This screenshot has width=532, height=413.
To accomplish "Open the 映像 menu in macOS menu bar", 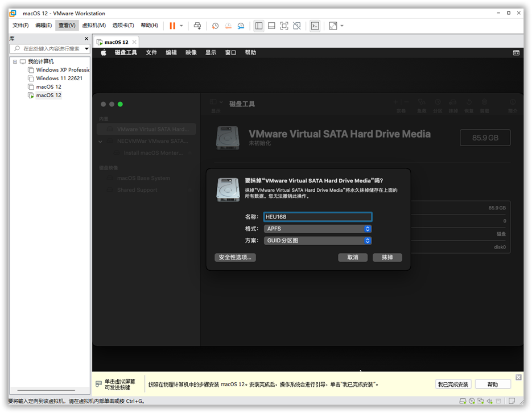I will (191, 52).
